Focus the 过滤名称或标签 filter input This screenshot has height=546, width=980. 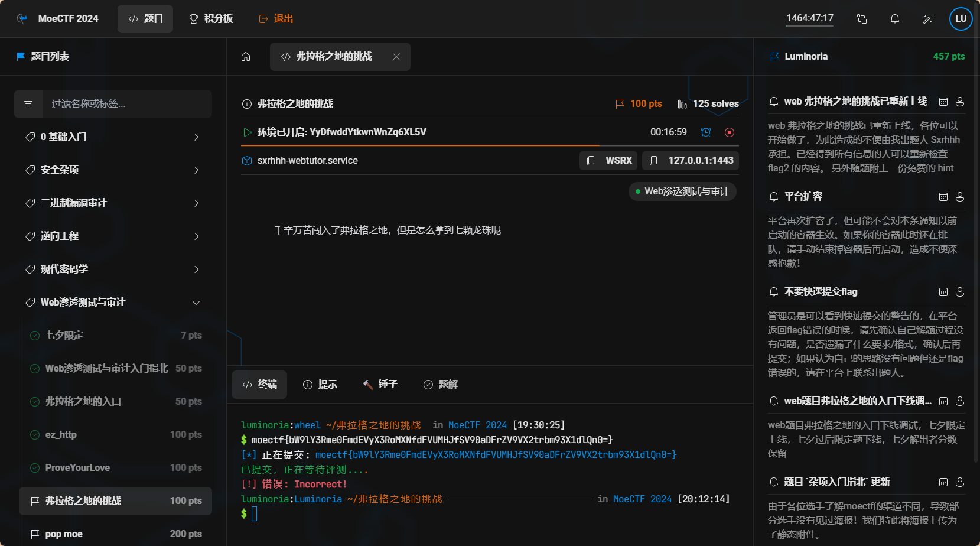[126, 104]
